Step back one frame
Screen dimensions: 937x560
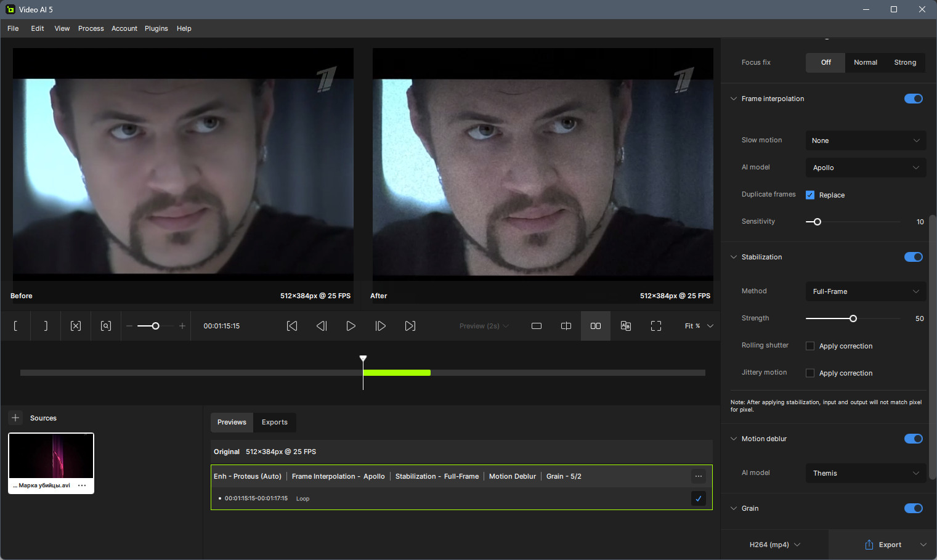tap(322, 326)
